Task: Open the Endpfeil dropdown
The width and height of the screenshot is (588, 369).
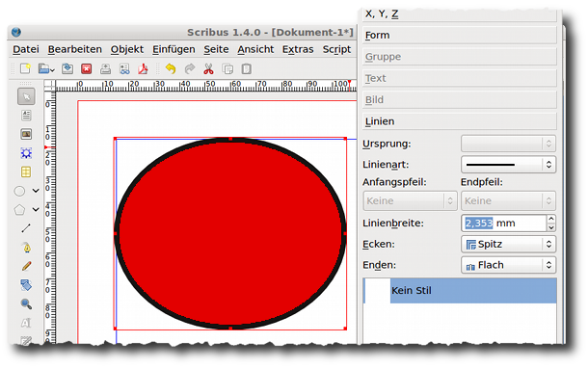Action: pyautogui.click(x=508, y=200)
